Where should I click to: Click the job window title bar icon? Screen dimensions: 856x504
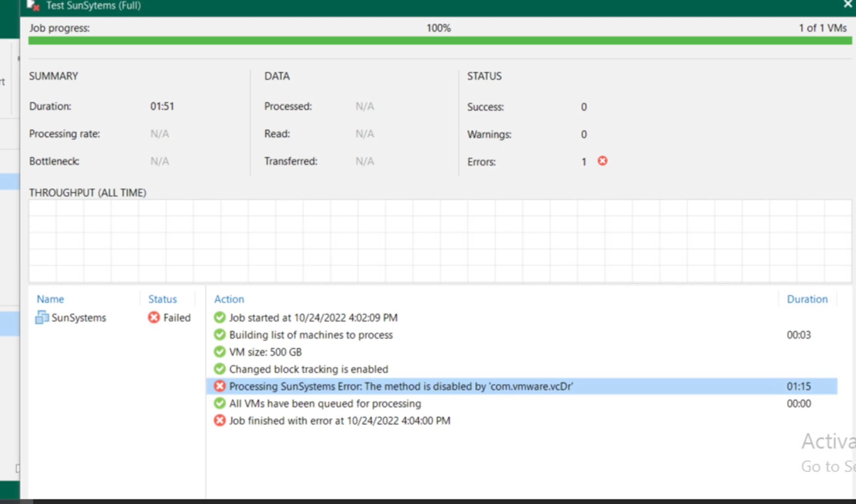33,5
